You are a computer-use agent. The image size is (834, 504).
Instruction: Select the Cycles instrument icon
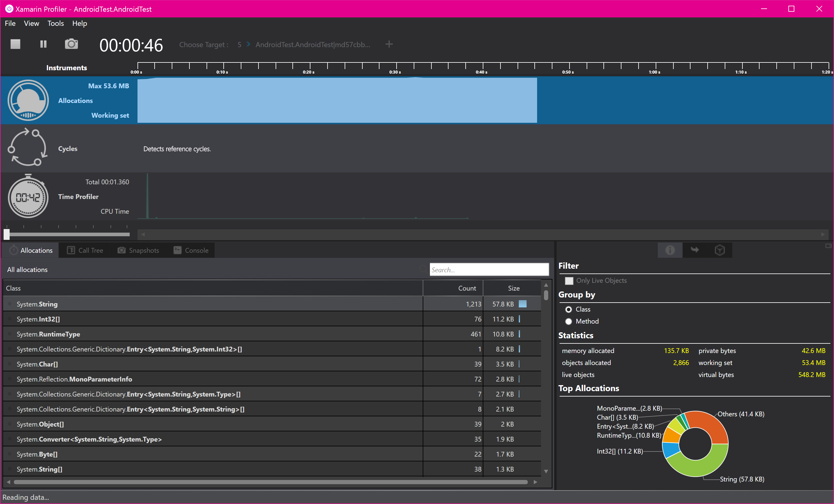[x=28, y=148]
